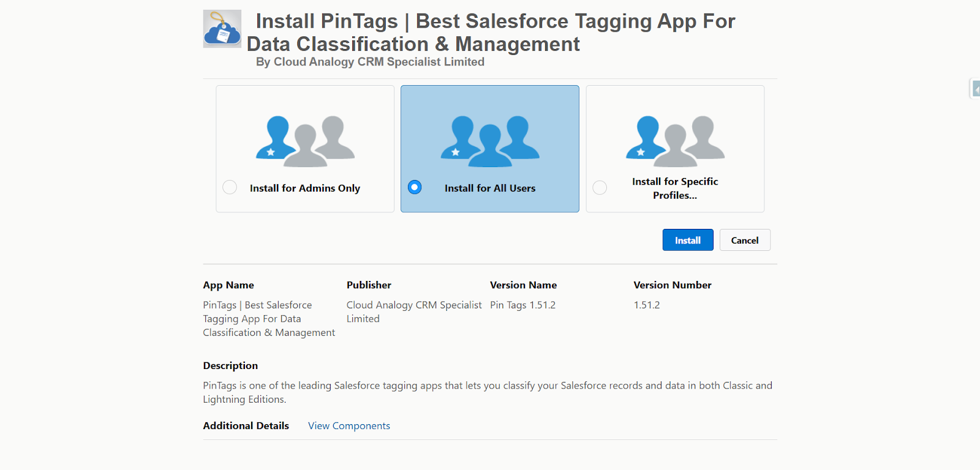Screen dimensions: 980x470
Task: Click the Install PinTags page title
Action: (490, 32)
